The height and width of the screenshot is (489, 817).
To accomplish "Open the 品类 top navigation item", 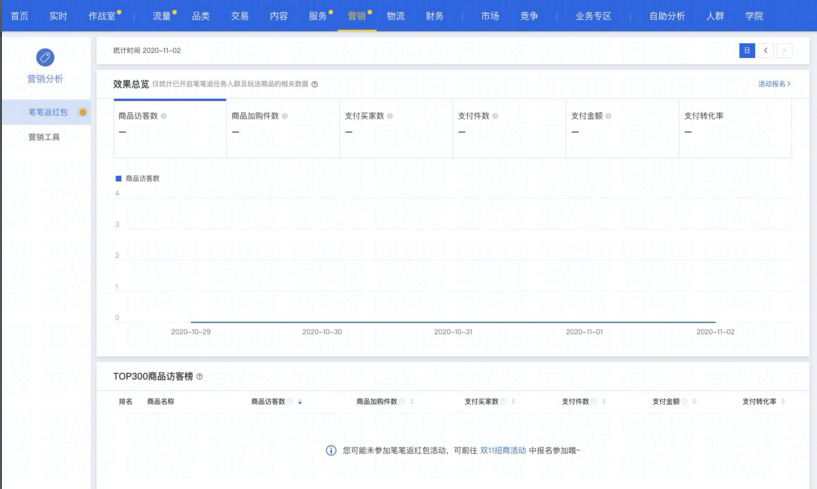I will 201,16.
